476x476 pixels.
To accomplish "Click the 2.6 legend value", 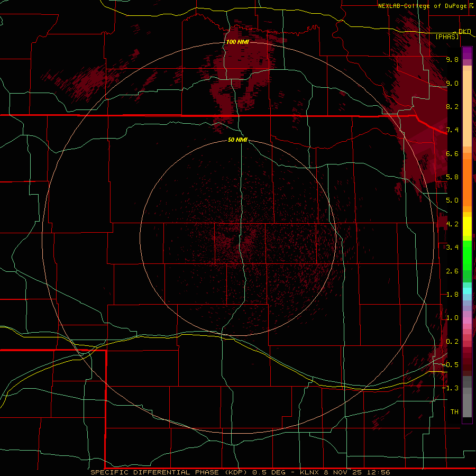I will [x=452, y=271].
